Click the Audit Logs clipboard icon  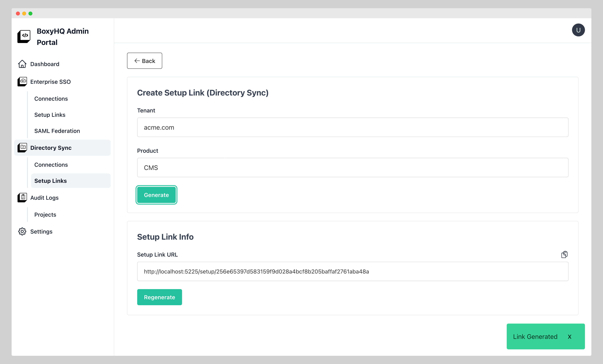coord(22,197)
